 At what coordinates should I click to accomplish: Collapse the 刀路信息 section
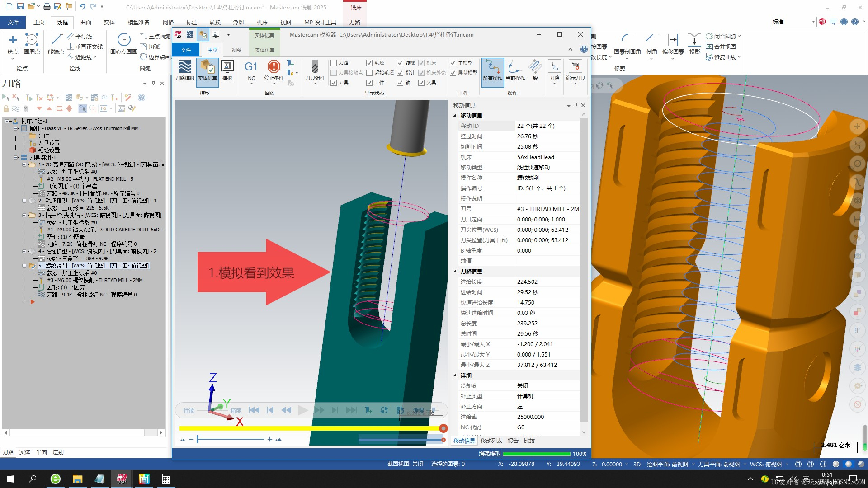[455, 272]
